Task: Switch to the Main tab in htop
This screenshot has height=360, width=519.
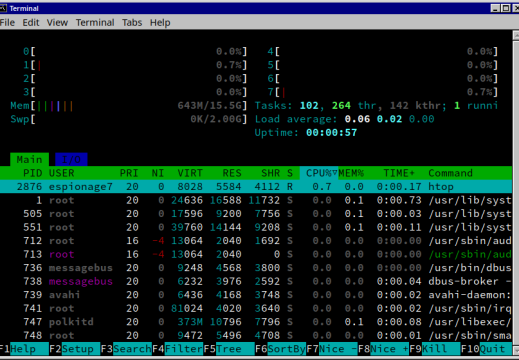Action: click(29, 159)
